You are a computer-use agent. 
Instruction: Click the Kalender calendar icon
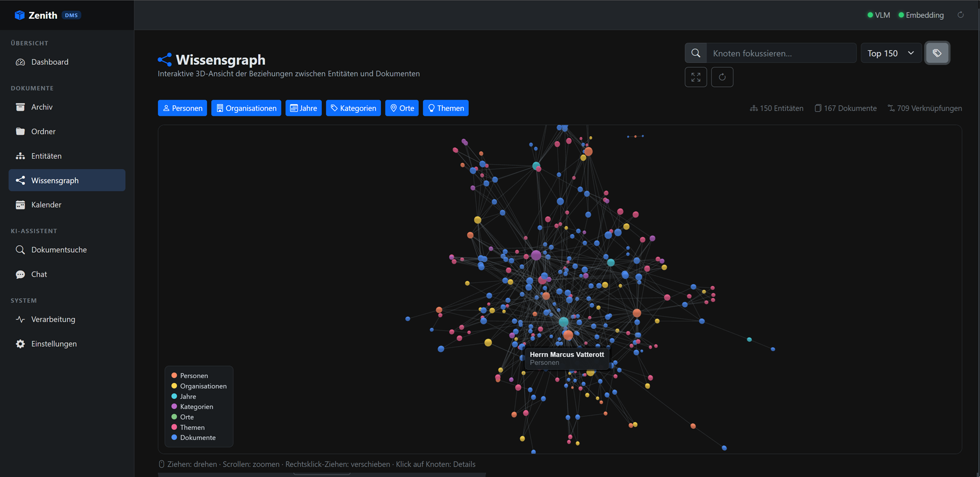[20, 205]
